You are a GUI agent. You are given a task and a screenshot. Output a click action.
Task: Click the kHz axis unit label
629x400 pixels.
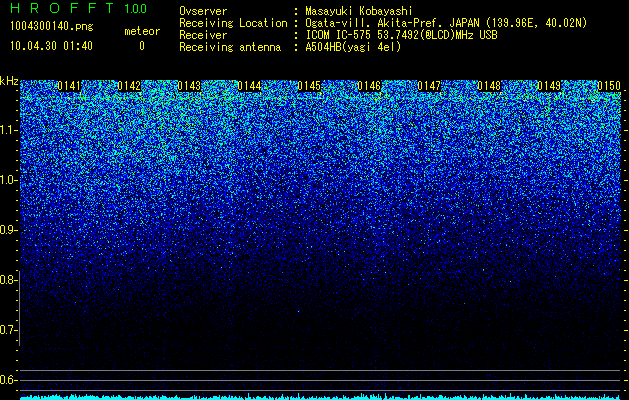[9, 81]
